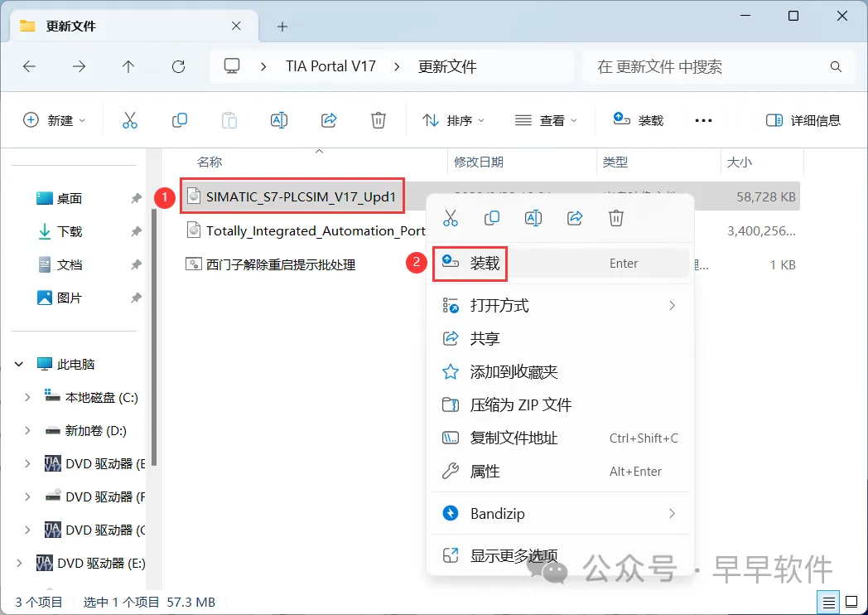Image resolution: width=868 pixels, height=615 pixels.
Task: Switch to details list view icon in the status bar
Action: pyautogui.click(x=828, y=603)
